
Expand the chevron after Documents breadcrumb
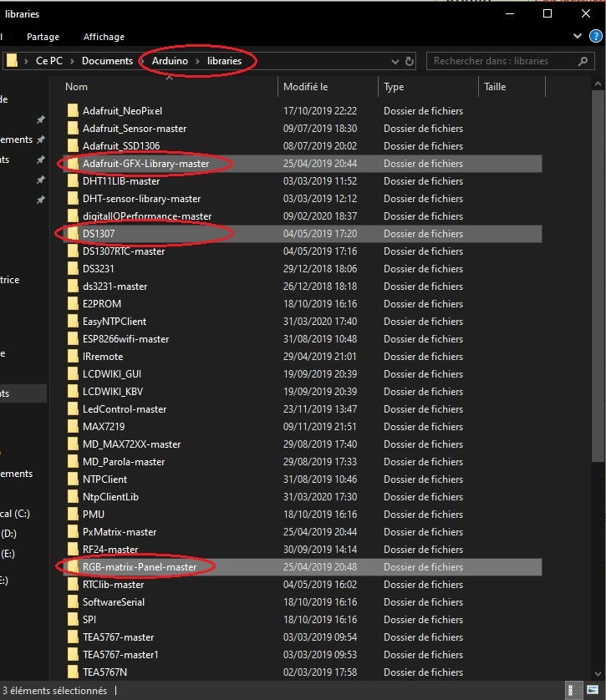(x=142, y=61)
